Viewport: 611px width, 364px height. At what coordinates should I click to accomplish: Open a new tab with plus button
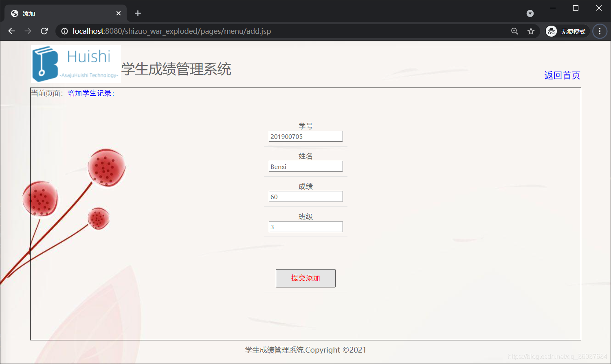138,13
